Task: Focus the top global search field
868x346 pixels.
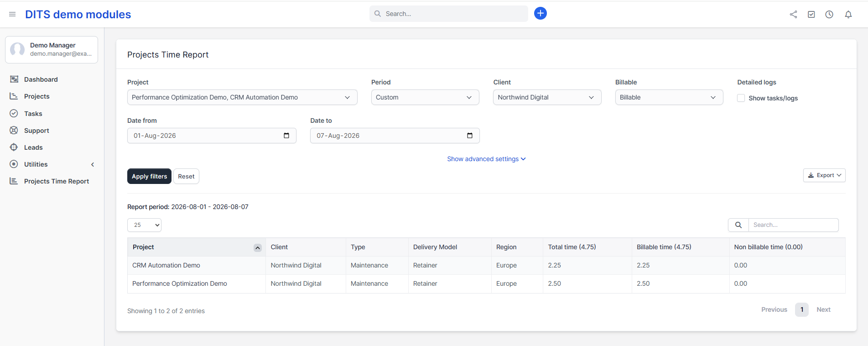Action: [x=449, y=14]
